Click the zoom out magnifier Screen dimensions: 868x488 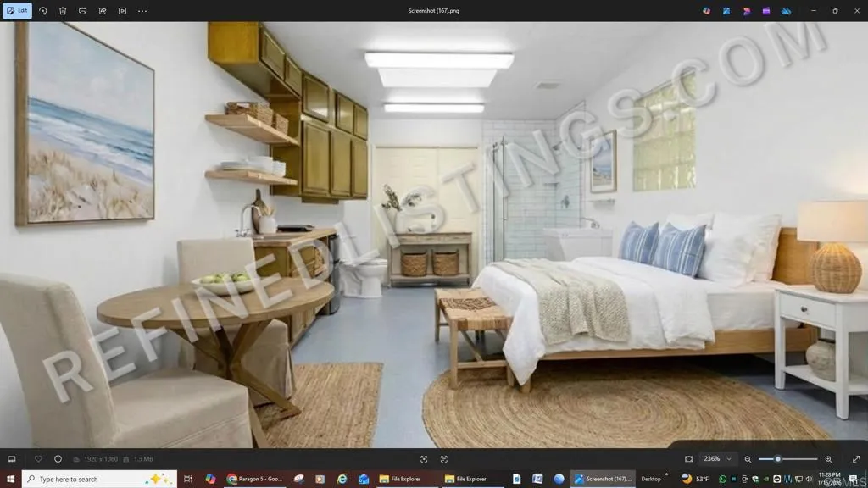point(748,459)
